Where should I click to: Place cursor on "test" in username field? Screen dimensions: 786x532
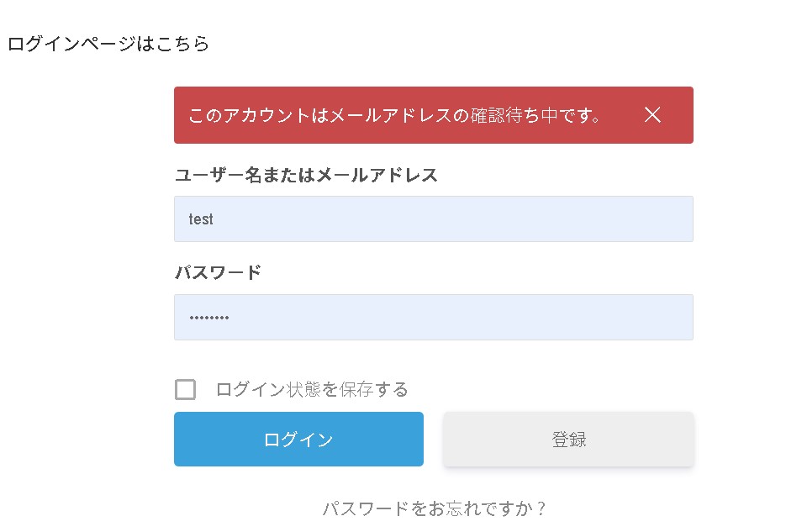(201, 219)
